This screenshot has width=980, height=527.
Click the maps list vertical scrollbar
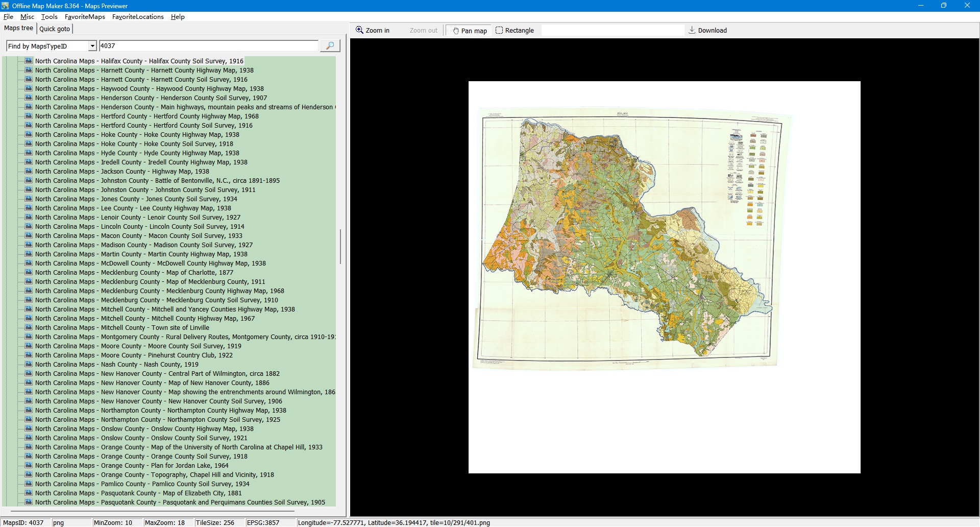click(x=340, y=247)
